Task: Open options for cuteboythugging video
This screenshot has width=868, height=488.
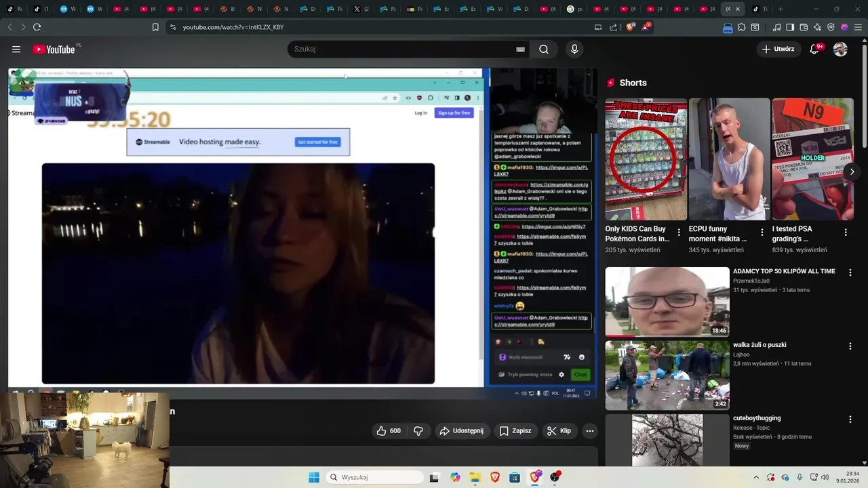Action: (x=850, y=420)
